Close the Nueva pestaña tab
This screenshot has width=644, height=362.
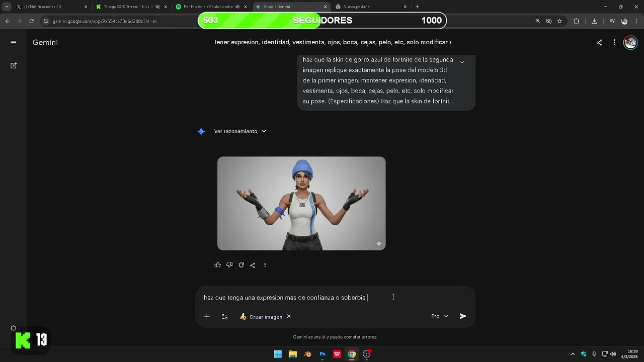tap(405, 7)
